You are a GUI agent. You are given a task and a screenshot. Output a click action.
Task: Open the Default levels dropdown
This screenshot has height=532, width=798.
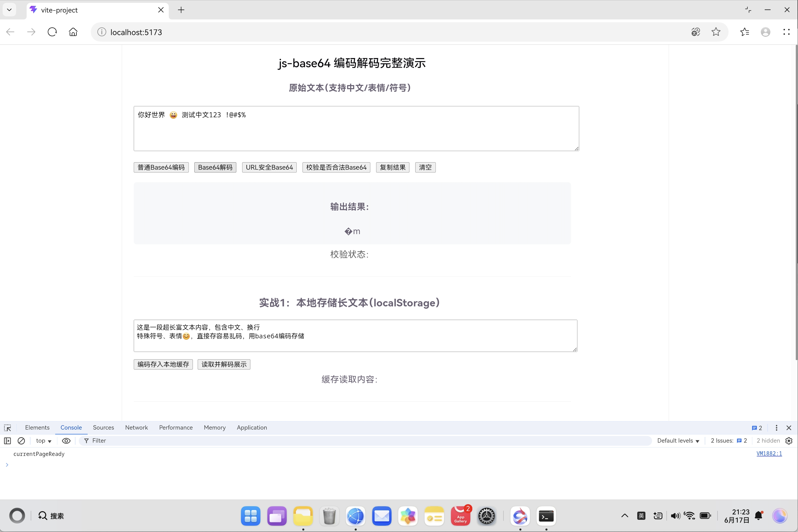click(x=678, y=441)
